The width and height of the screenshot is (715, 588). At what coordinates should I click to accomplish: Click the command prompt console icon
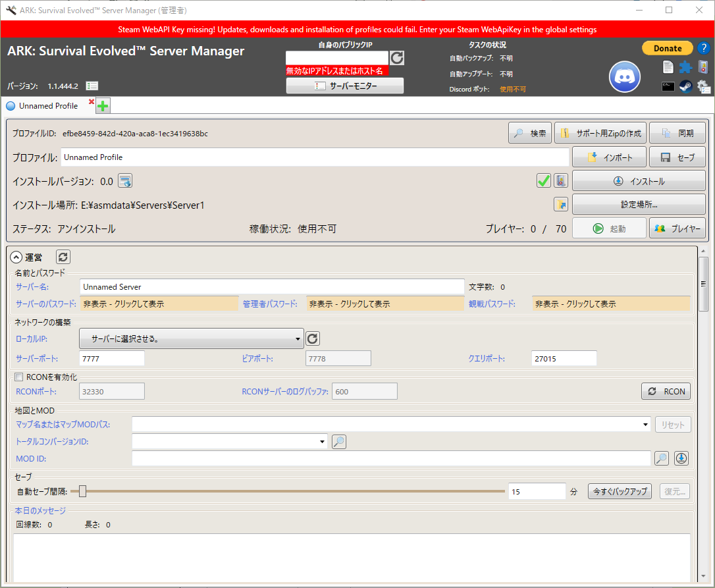tap(668, 86)
